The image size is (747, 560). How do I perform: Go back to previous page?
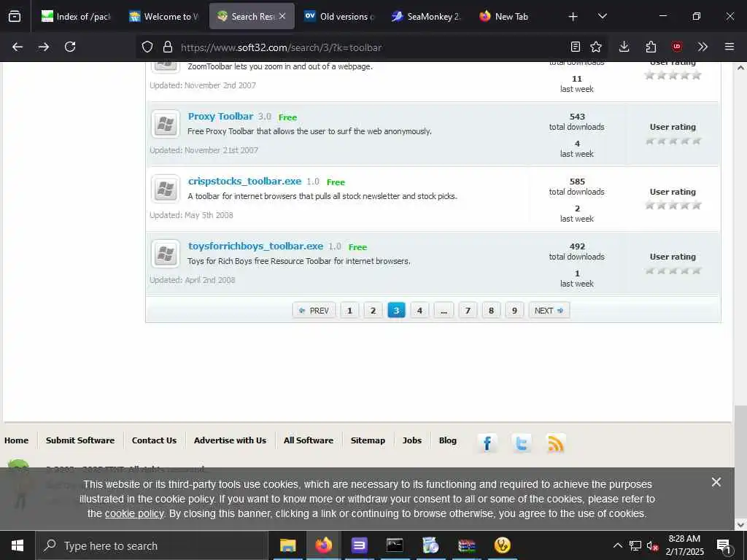click(18, 47)
